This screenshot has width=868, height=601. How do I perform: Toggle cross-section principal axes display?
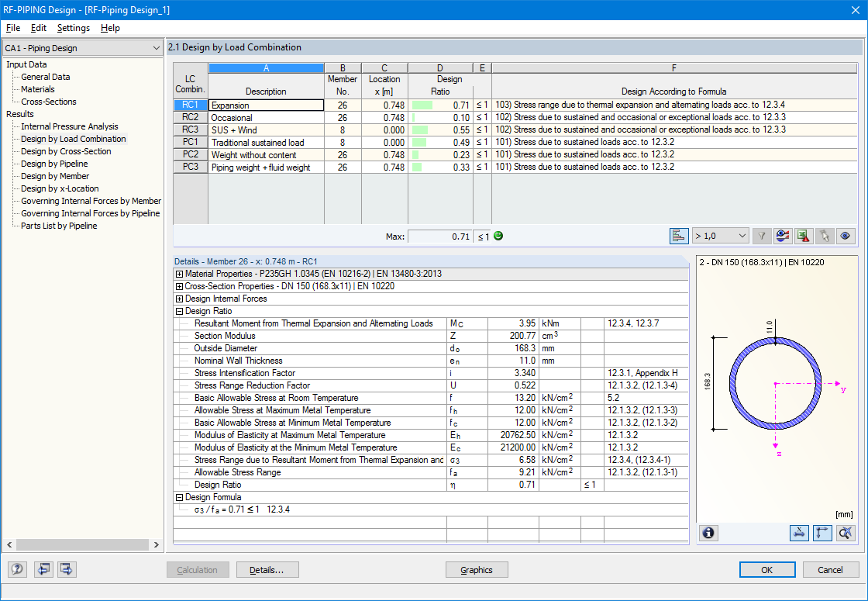click(x=822, y=533)
